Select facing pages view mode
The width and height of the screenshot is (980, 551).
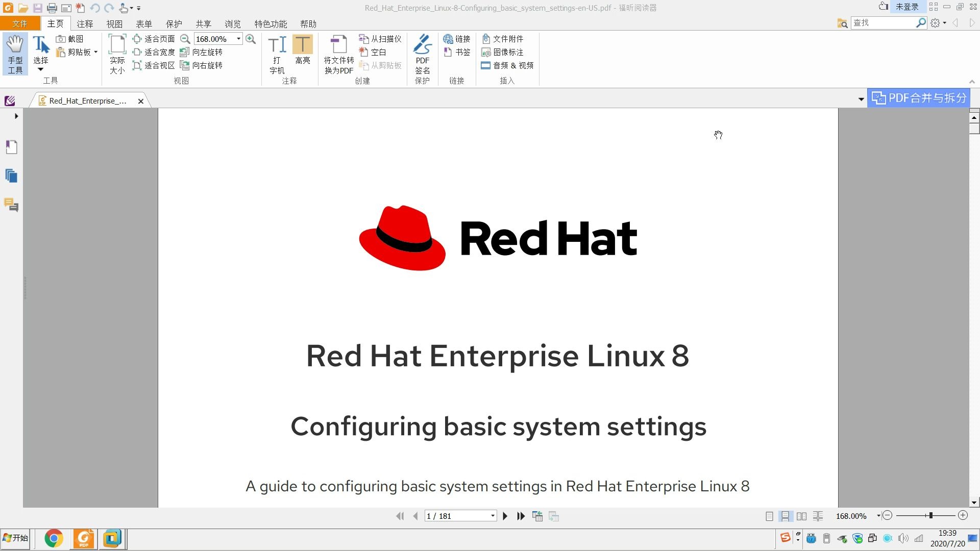pyautogui.click(x=801, y=516)
